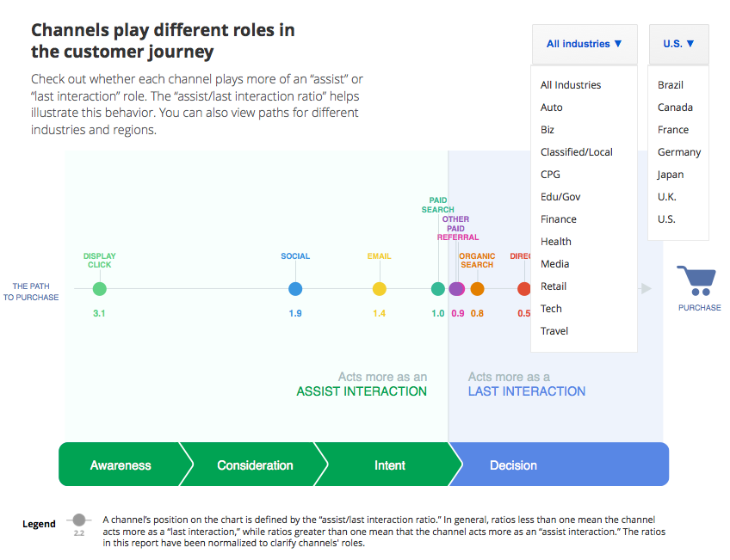This screenshot has width=730, height=560.
Task: Click the shopping cart purchase icon
Action: click(698, 280)
